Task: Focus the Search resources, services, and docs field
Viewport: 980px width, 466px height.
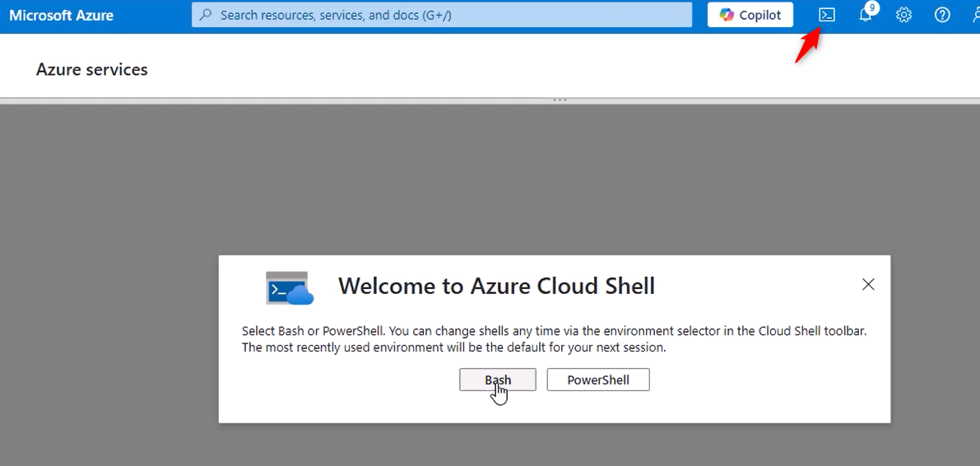Action: point(442,15)
